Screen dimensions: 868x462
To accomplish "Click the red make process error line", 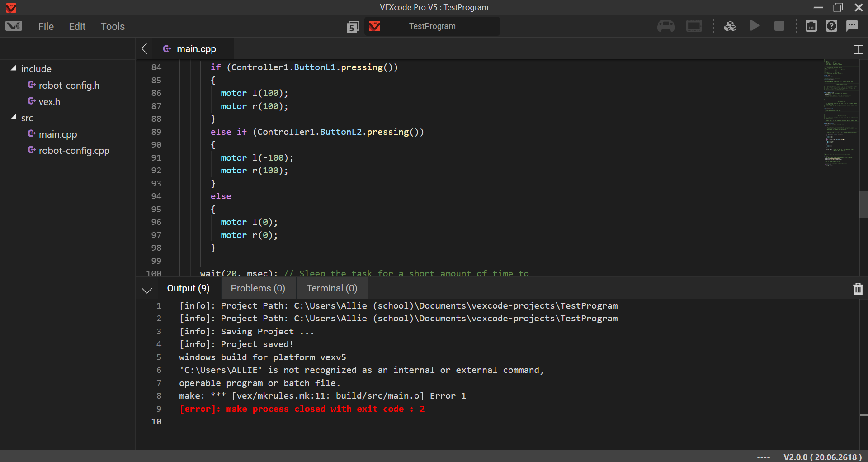I will 302,409.
